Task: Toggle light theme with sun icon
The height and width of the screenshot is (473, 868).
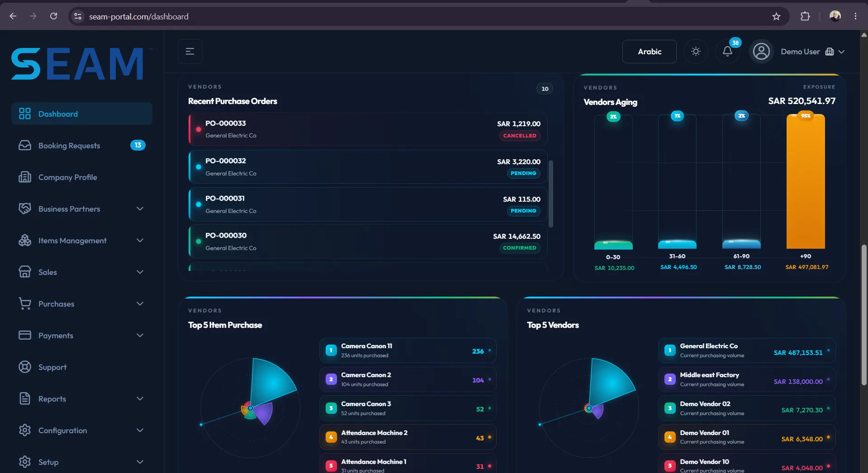Action: coord(696,52)
